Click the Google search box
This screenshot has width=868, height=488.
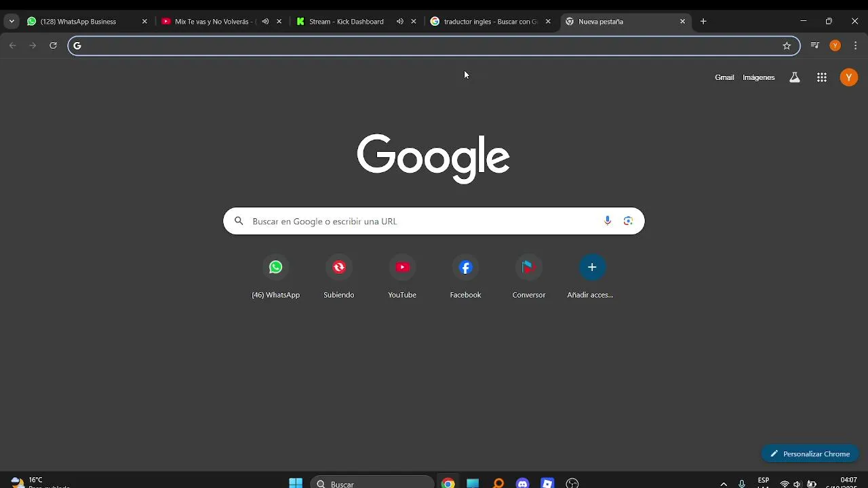tap(434, 221)
